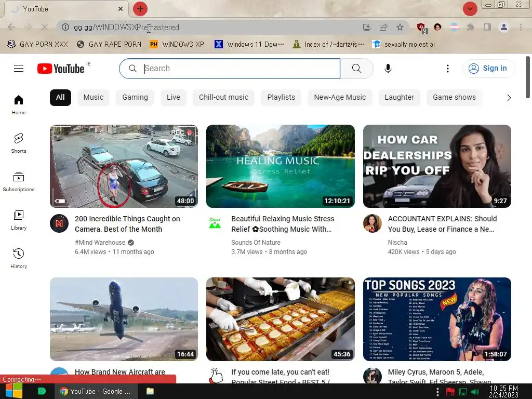
Task: Visit the Nischa channel link
Action: tap(397, 243)
